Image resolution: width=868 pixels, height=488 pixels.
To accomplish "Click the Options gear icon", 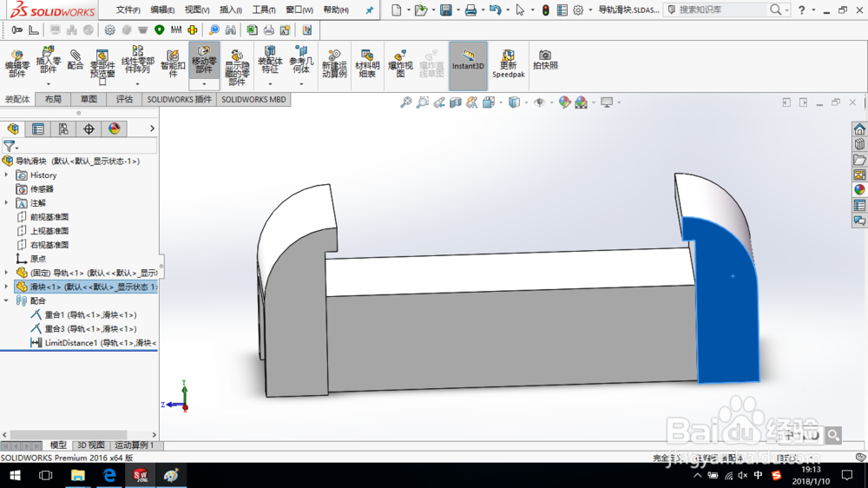I will click(578, 10).
